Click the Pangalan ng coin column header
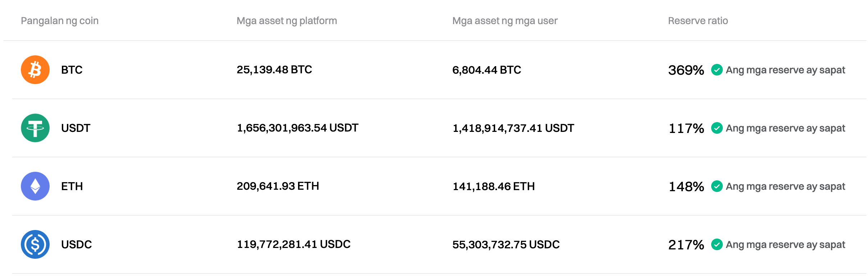The height and width of the screenshot is (276, 868). coord(60,21)
